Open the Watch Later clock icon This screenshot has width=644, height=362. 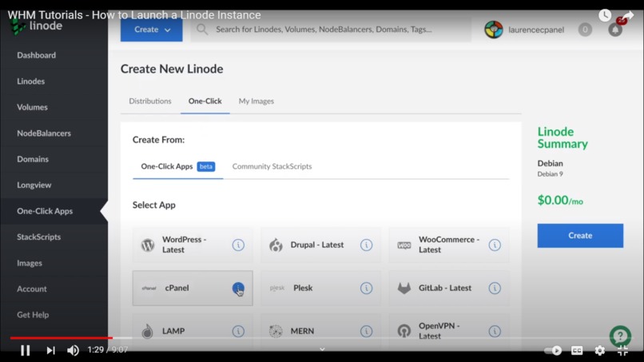tap(605, 16)
